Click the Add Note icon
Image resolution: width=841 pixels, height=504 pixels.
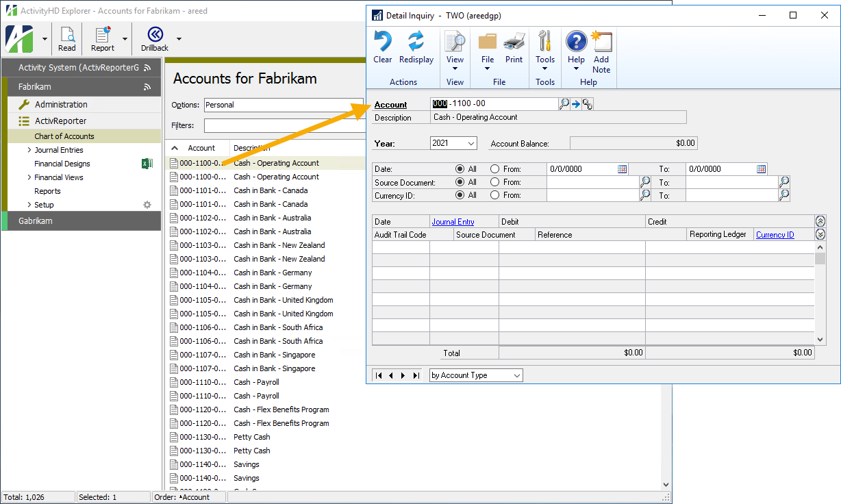[601, 42]
